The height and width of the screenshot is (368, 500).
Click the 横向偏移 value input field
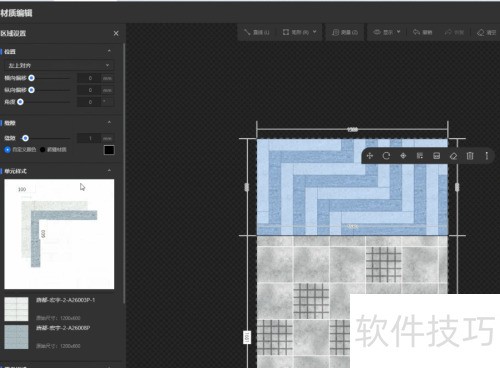click(89, 78)
